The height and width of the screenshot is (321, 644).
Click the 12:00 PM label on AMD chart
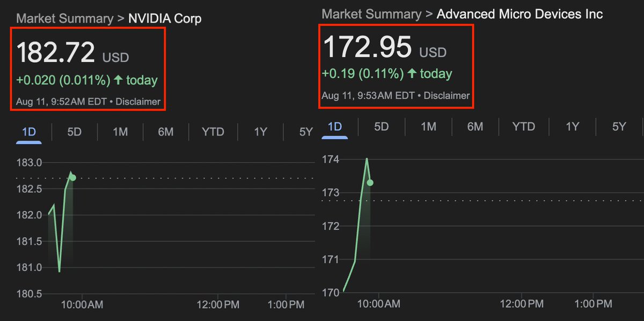pos(522,304)
